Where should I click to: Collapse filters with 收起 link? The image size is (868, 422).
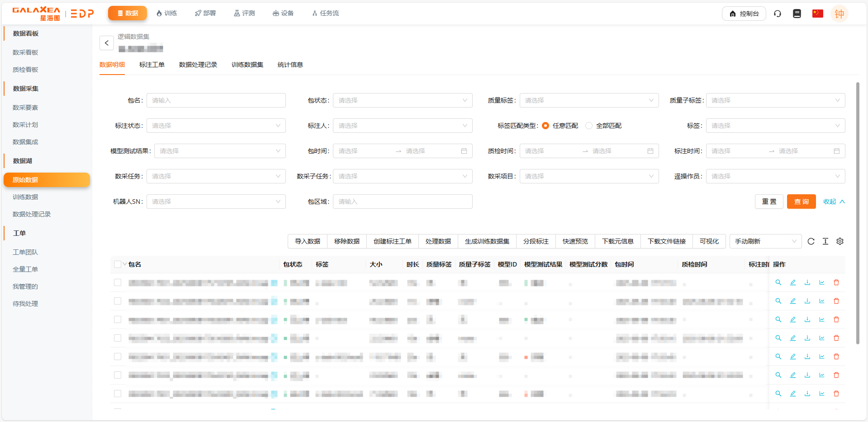click(x=833, y=202)
